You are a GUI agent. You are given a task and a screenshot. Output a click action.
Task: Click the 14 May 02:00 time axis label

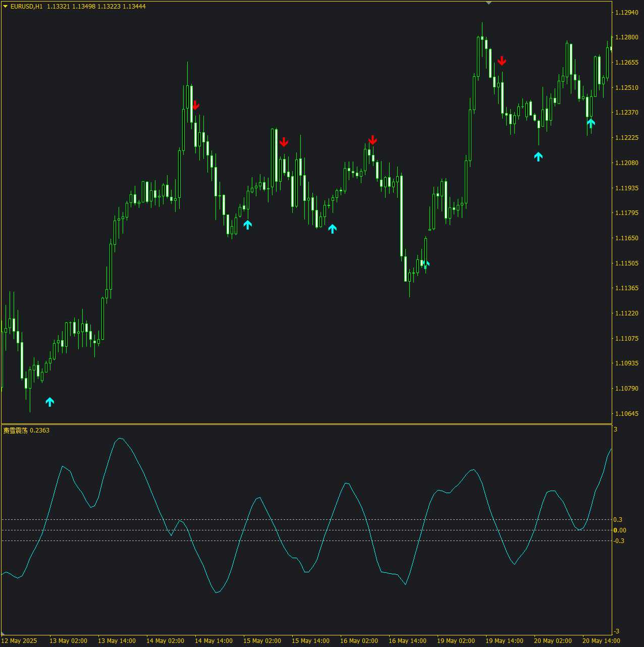[x=165, y=641]
